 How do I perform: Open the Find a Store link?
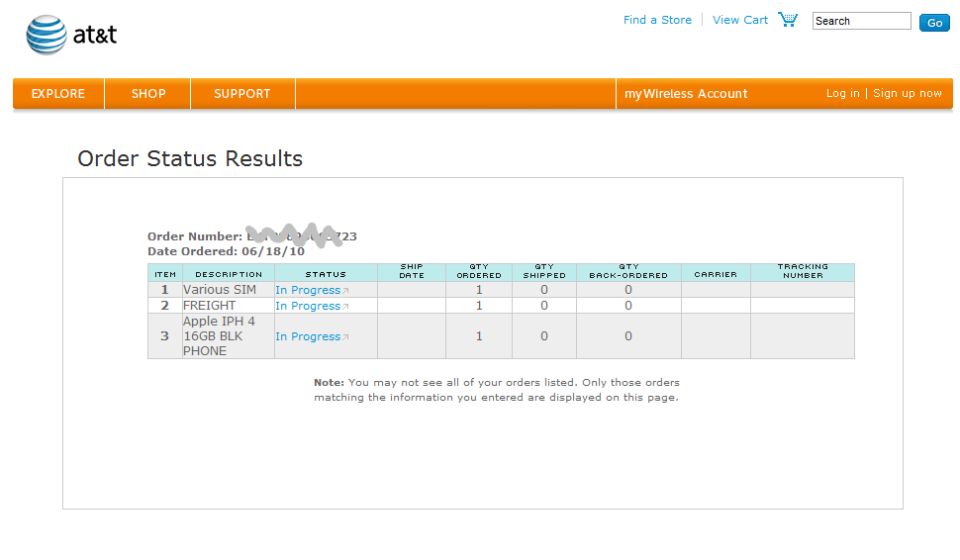[x=657, y=20]
